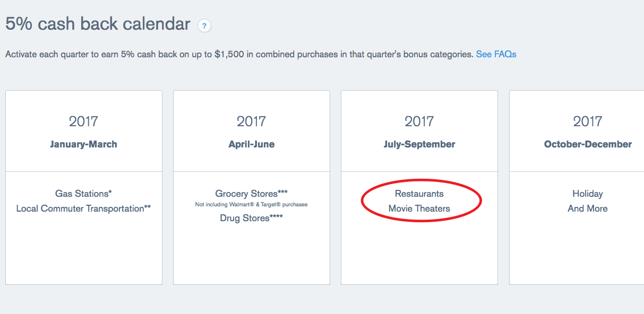
Task: Click the And More text
Action: coord(588,208)
